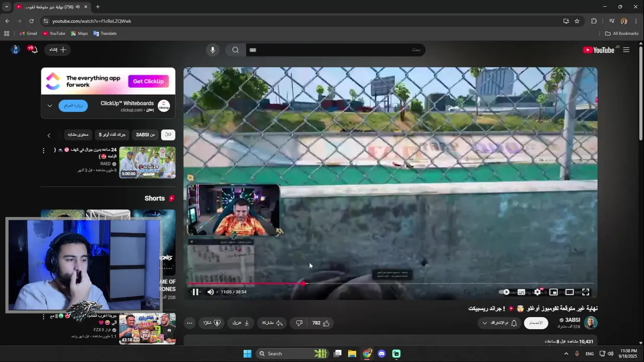
Task: Open more actions three-dot menu below video
Action: click(190, 323)
